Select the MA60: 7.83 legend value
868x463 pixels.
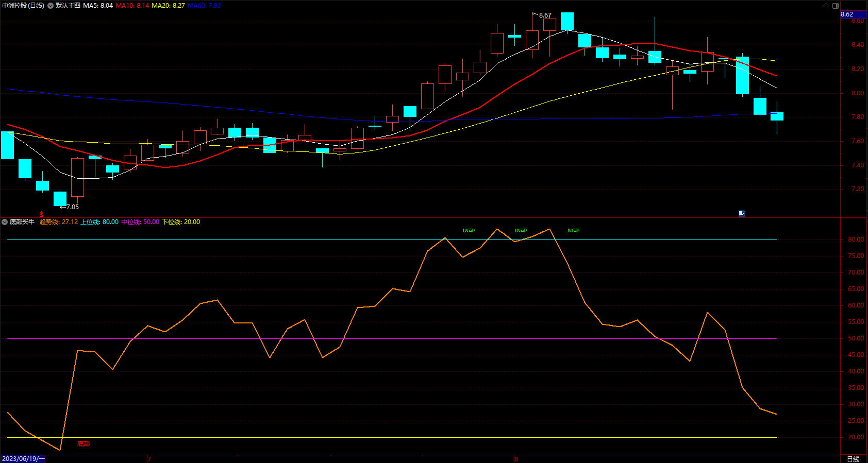point(204,6)
